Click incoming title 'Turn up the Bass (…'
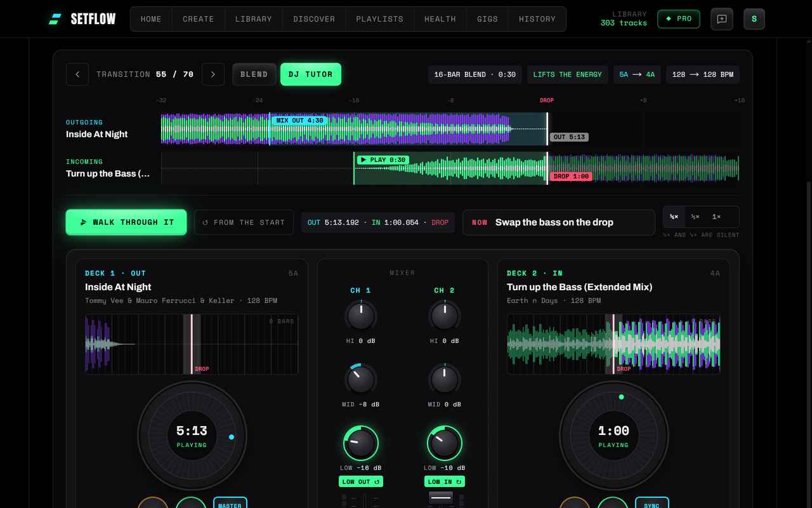This screenshot has width=812, height=508. 108,173
